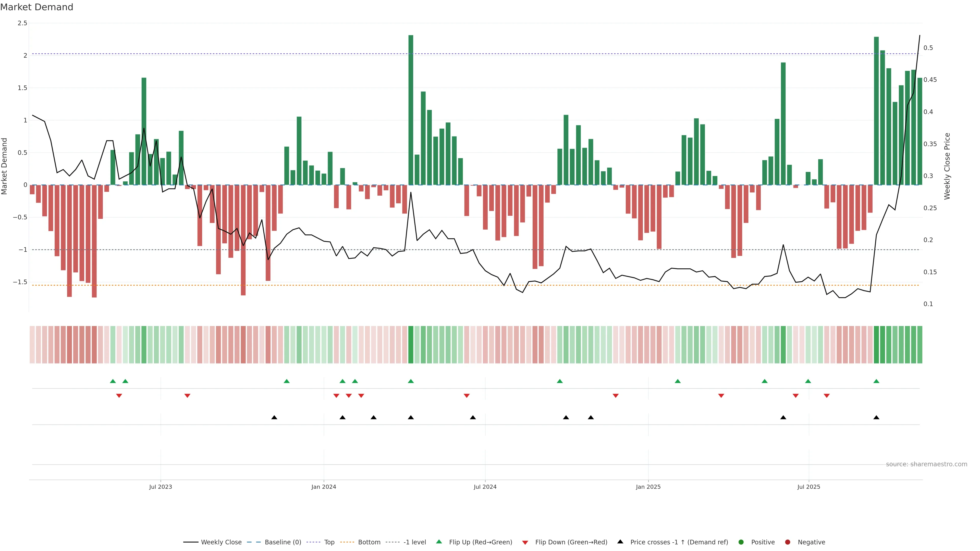Click the Jan 2025 x-axis label

coord(648,487)
